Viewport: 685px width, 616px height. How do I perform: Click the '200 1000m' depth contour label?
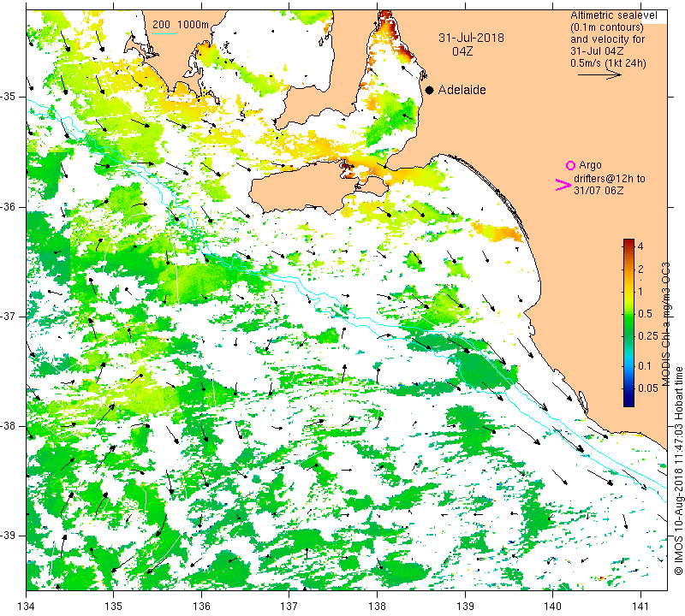tap(181, 25)
